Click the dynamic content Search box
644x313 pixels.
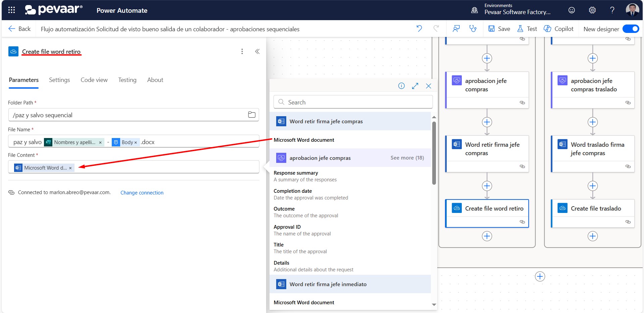[x=353, y=102]
